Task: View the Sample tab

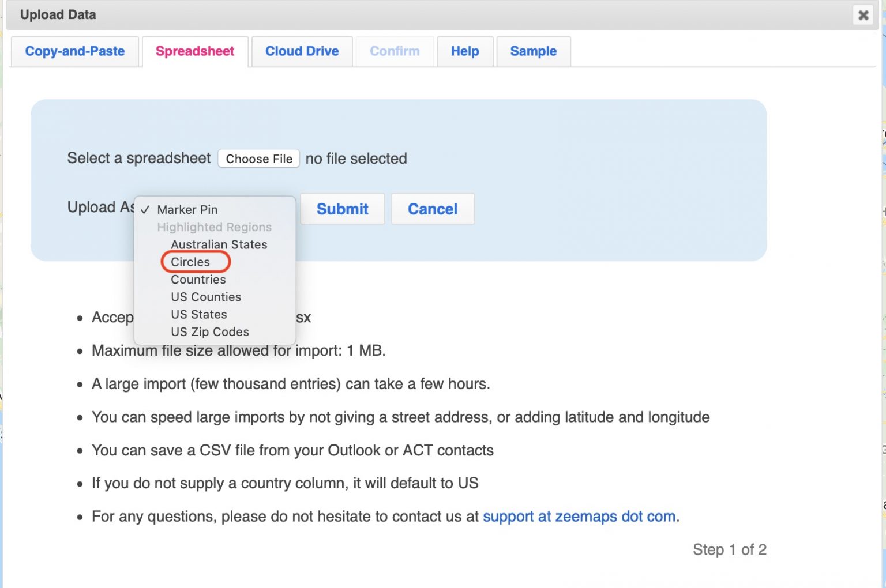Action: (x=533, y=51)
